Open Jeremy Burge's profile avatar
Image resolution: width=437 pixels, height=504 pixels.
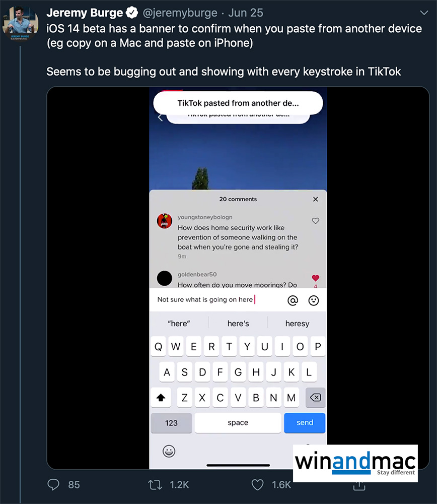20,24
